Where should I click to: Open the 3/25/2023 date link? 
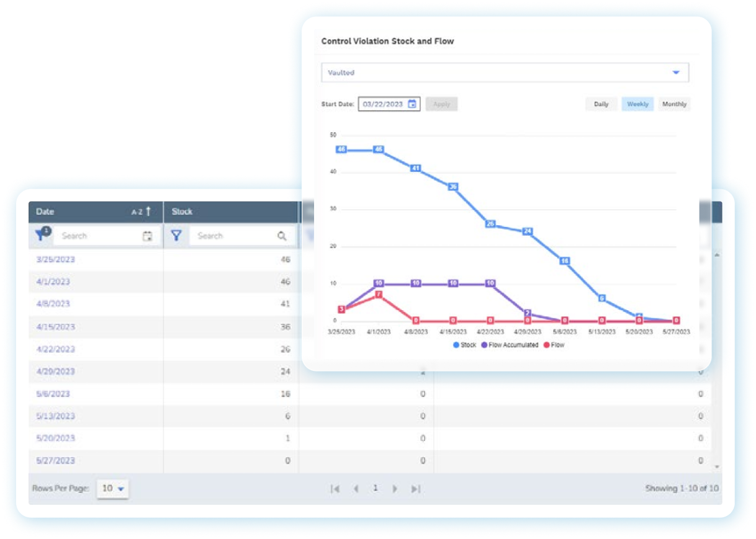point(55,259)
